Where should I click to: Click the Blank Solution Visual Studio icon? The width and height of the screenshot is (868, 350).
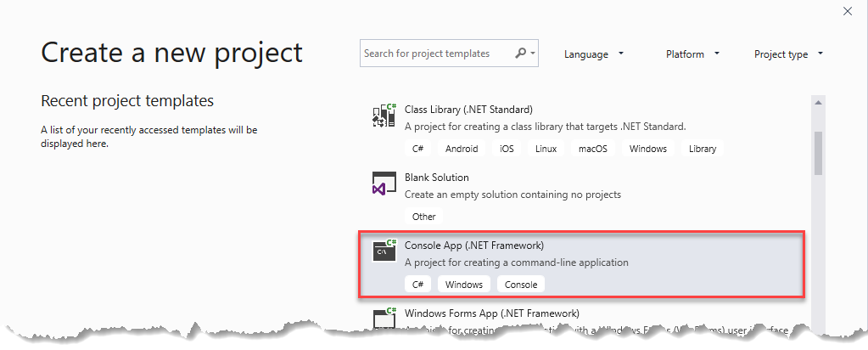384,183
